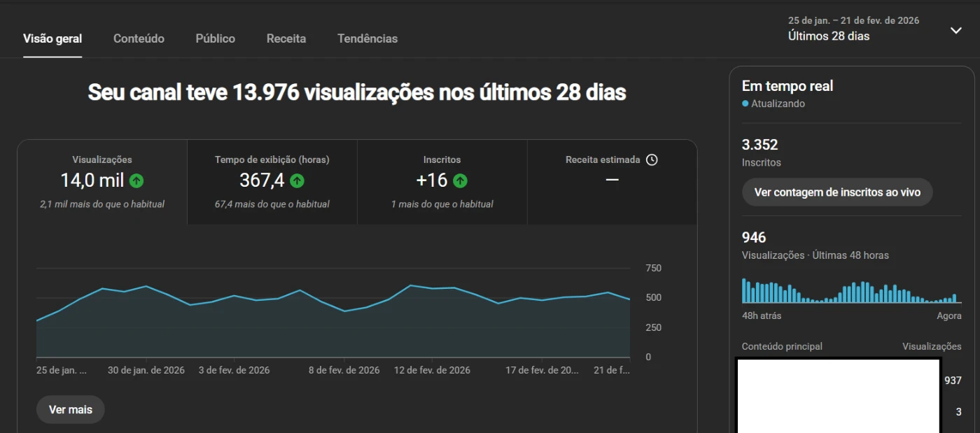Select the Tempo de exibição metric card

pos(272,182)
